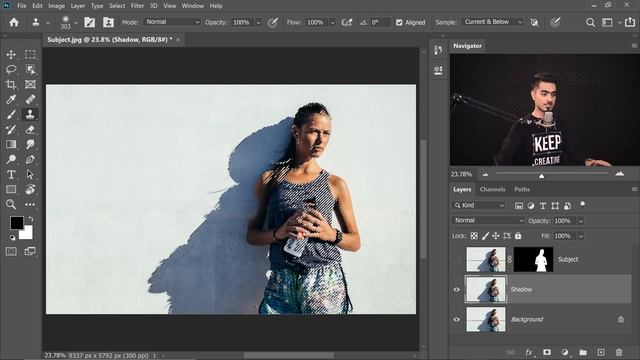
Task: Click the Home icon in options bar
Action: pyautogui.click(x=14, y=22)
